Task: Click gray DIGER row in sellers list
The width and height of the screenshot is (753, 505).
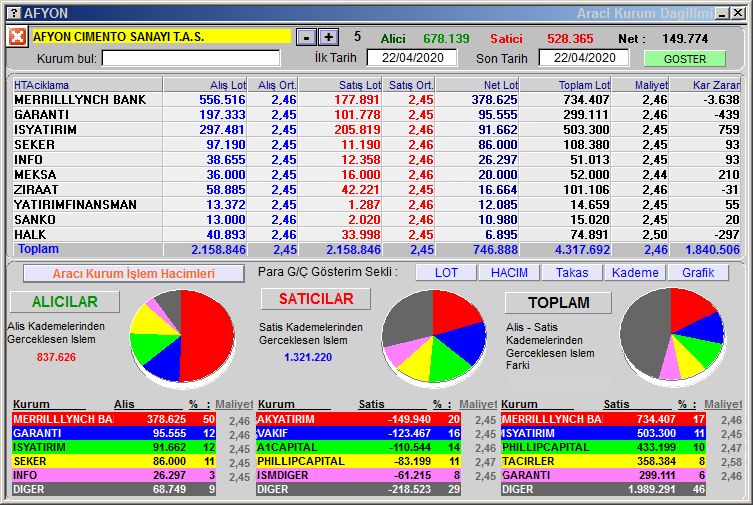Action: [x=358, y=489]
